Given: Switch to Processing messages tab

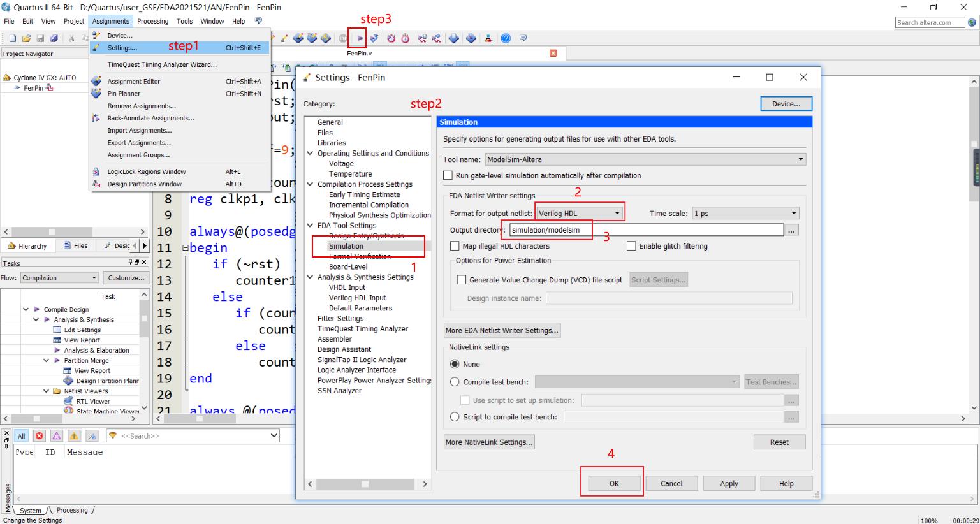Looking at the screenshot, I should pyautogui.click(x=72, y=510).
